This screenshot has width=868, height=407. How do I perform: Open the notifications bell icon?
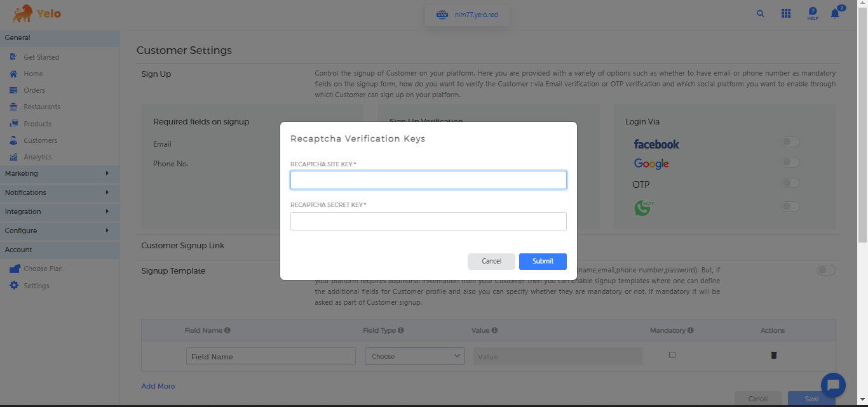835,13
